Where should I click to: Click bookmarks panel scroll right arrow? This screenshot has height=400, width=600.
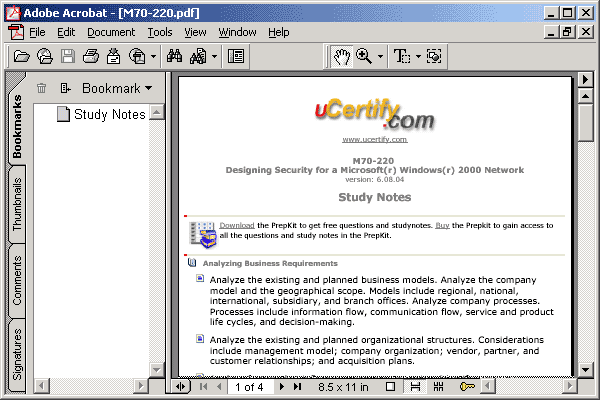(x=141, y=386)
